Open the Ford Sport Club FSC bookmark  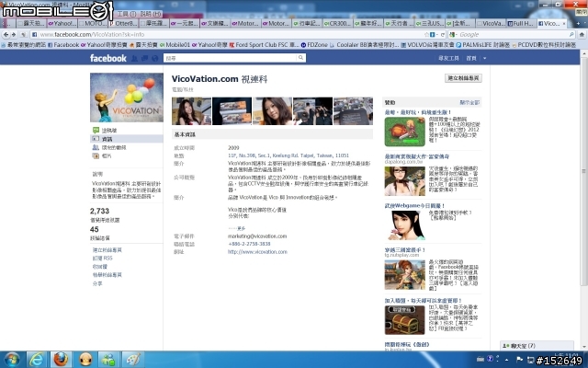(265, 45)
